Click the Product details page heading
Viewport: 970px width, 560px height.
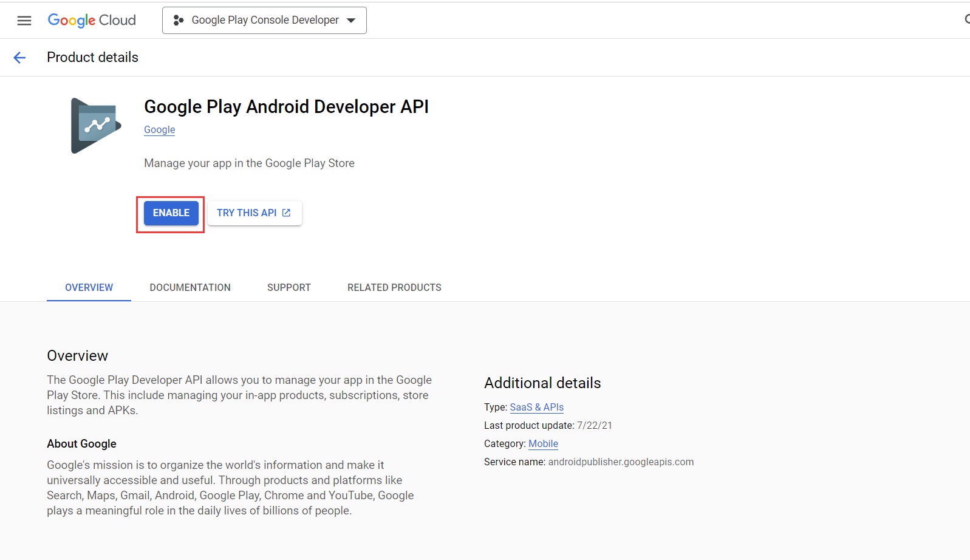[x=92, y=58]
